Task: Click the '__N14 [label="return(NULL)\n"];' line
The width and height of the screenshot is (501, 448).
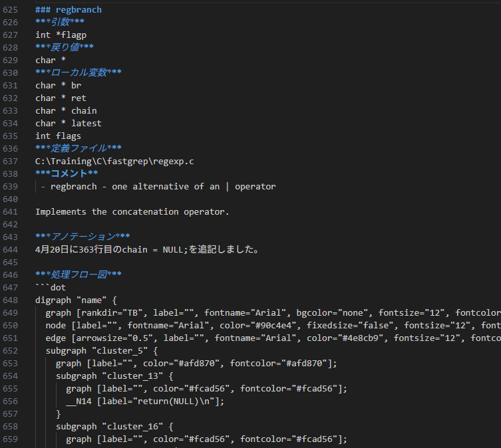Action: (x=145, y=401)
